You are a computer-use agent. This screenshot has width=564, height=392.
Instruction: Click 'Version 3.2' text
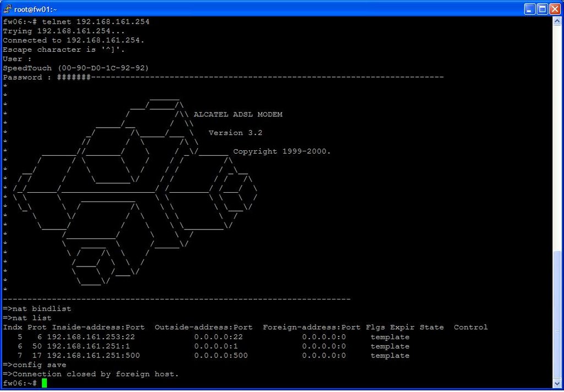point(235,133)
